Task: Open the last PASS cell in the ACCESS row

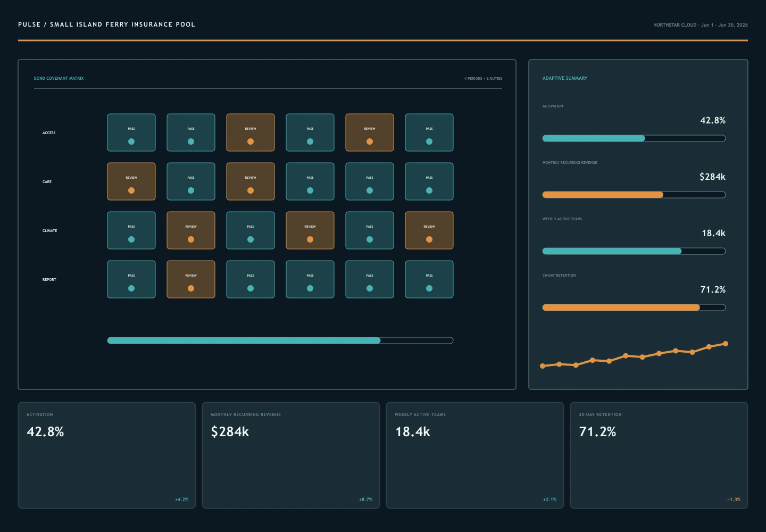Action: coord(429,132)
